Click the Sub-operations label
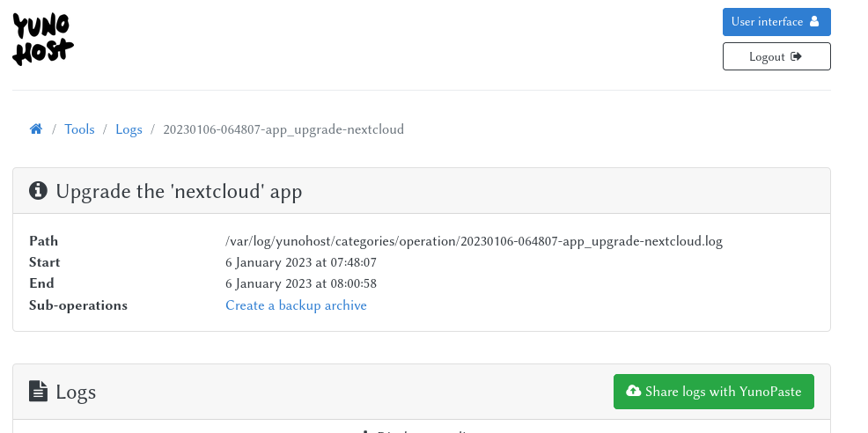 tap(78, 305)
